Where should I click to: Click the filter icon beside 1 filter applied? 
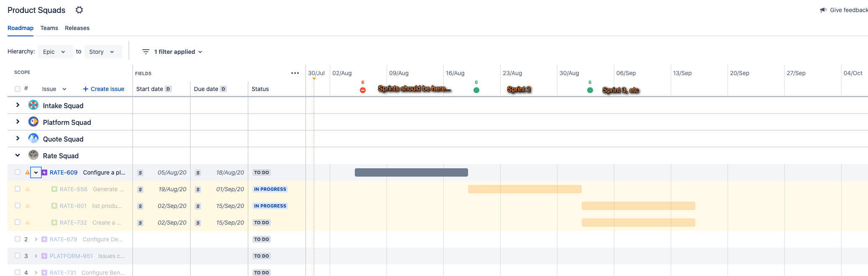[146, 52]
